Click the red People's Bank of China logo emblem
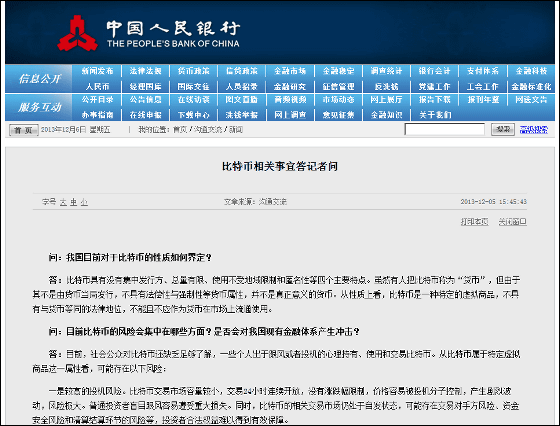Viewport: 560px width, 426px height. 78,33
